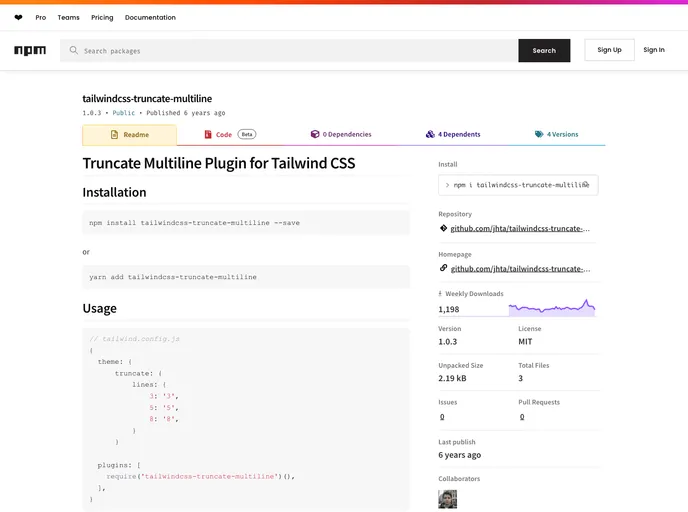Image resolution: width=688 pixels, height=512 pixels.
Task: Click the yarn add code line
Action: (x=173, y=277)
